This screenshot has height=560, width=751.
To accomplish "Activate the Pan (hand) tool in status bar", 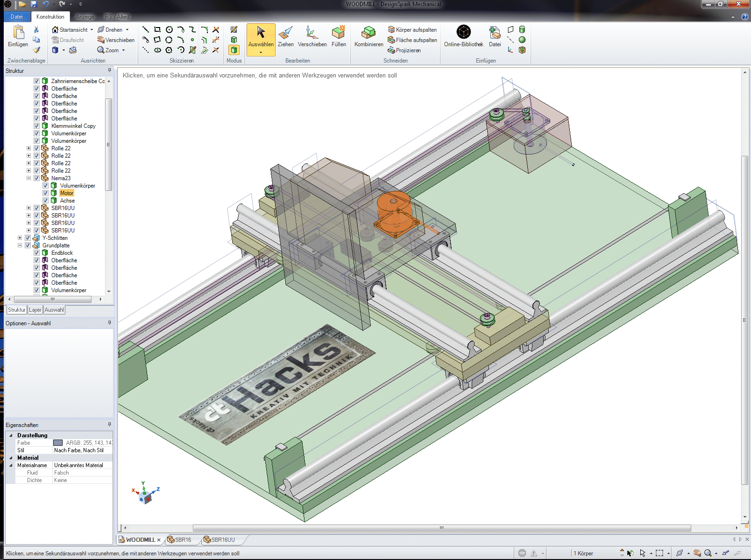I will [x=698, y=553].
